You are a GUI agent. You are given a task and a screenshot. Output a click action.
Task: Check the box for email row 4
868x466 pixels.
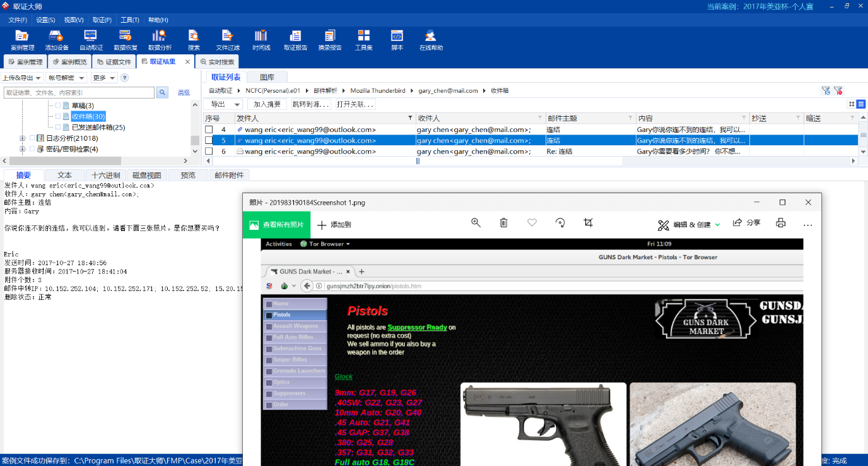click(x=209, y=129)
